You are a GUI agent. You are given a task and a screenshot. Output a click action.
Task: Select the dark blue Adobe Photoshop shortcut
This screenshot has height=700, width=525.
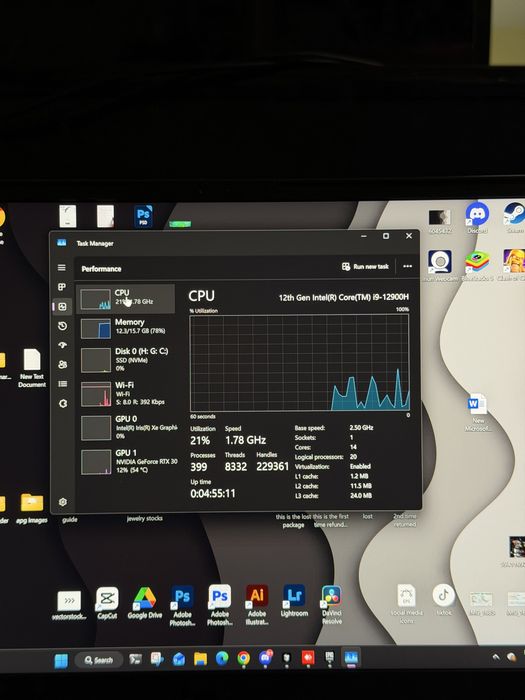click(x=182, y=605)
